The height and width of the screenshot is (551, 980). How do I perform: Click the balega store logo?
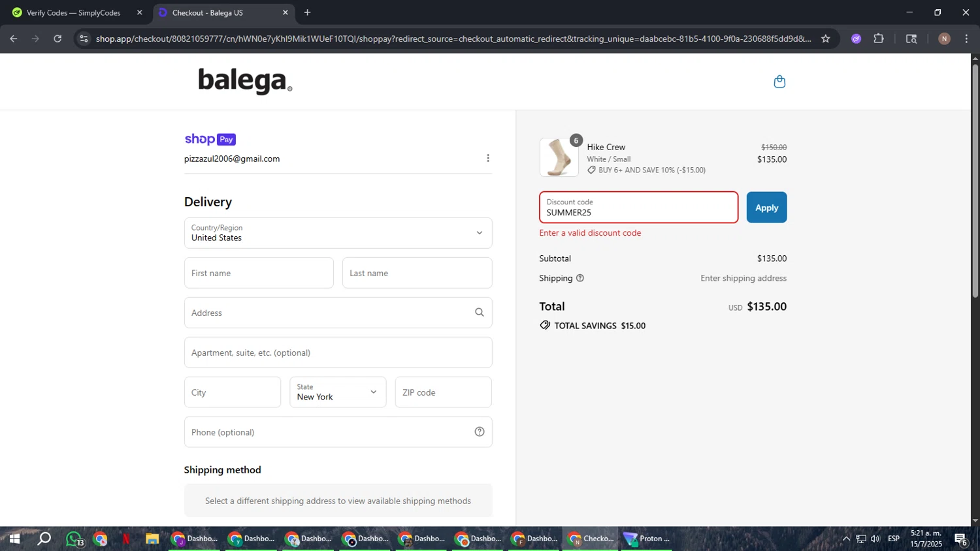pos(245,81)
